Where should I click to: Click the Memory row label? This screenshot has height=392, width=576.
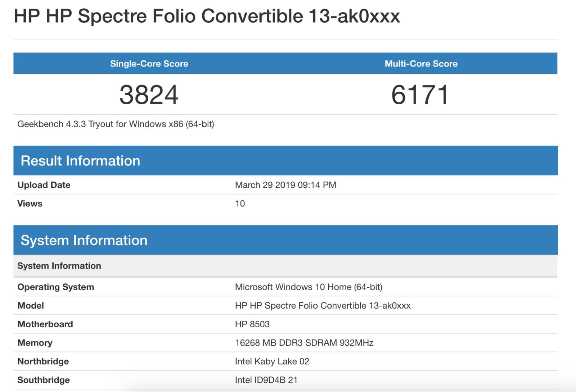(x=35, y=343)
